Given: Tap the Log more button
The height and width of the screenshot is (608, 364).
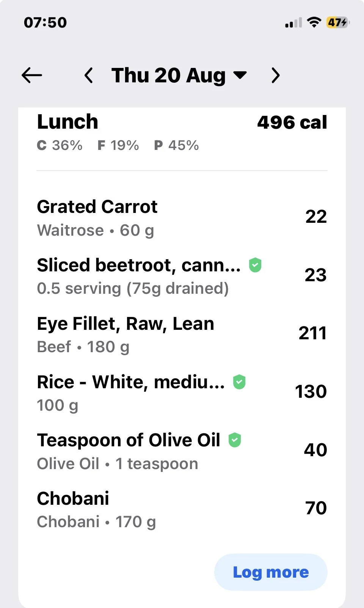Looking at the screenshot, I should (271, 572).
